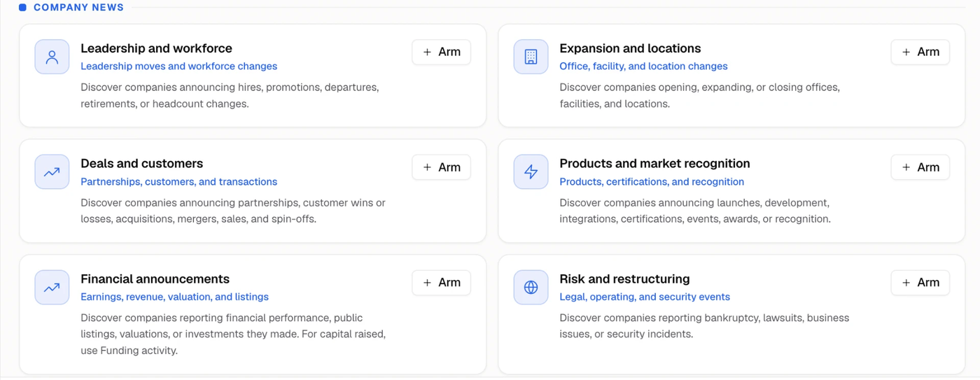Open 'Office, facility, and location changes' link
The image size is (980, 380).
pyautogui.click(x=643, y=66)
